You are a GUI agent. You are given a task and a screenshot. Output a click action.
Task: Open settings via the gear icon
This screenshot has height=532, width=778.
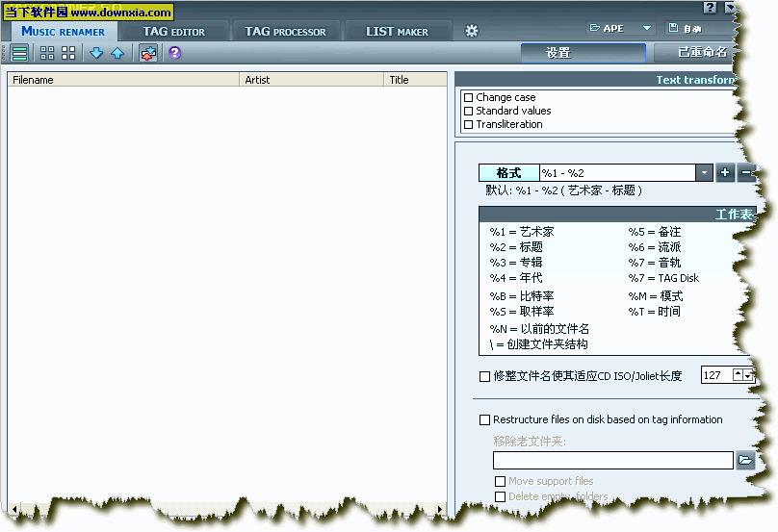[x=472, y=31]
